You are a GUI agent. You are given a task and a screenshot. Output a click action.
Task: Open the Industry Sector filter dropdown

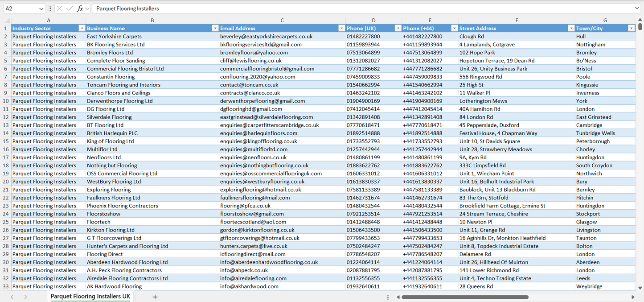point(82,28)
